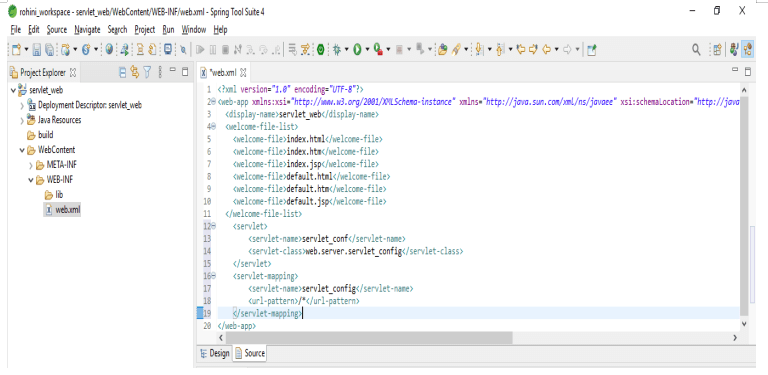Switch to the Design tab
The height and width of the screenshot is (375, 768).
click(x=215, y=353)
